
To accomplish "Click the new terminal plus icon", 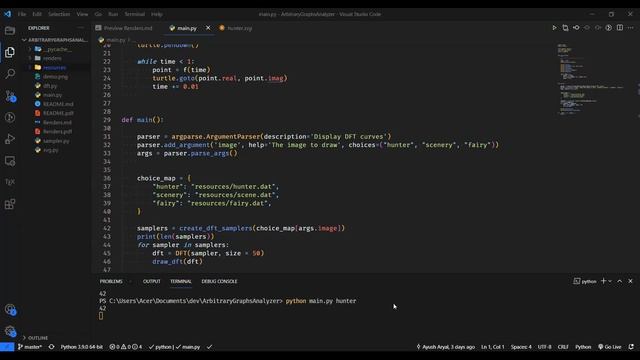I will click(x=603, y=281).
